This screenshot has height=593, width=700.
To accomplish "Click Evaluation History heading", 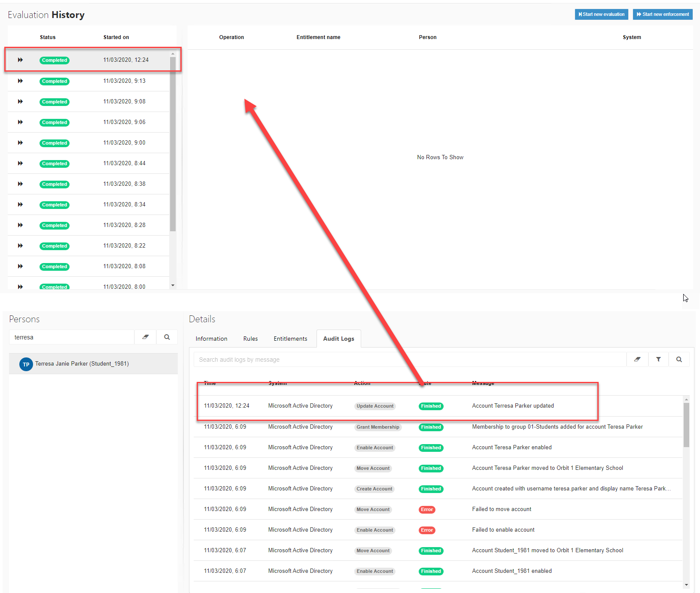I will [x=46, y=15].
